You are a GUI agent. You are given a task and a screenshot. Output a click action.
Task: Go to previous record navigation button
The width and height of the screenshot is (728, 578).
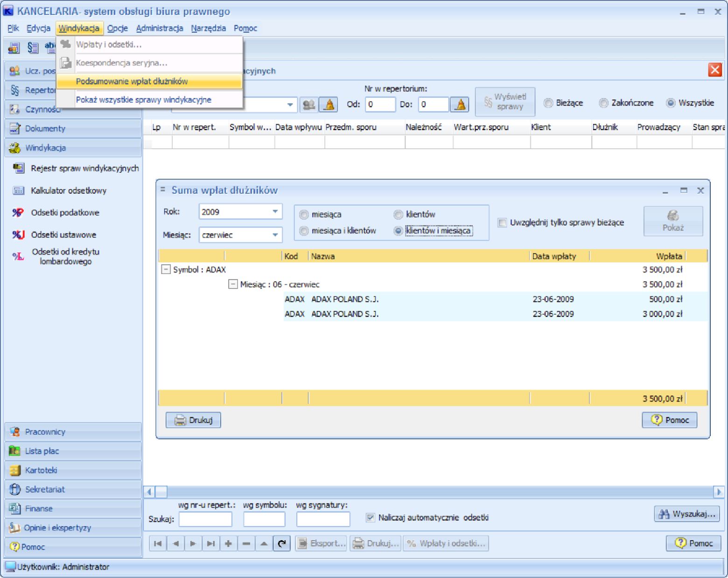point(175,543)
